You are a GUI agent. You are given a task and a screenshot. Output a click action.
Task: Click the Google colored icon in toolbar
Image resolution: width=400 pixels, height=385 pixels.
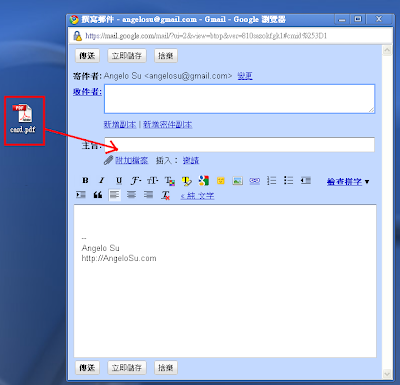[x=204, y=181]
